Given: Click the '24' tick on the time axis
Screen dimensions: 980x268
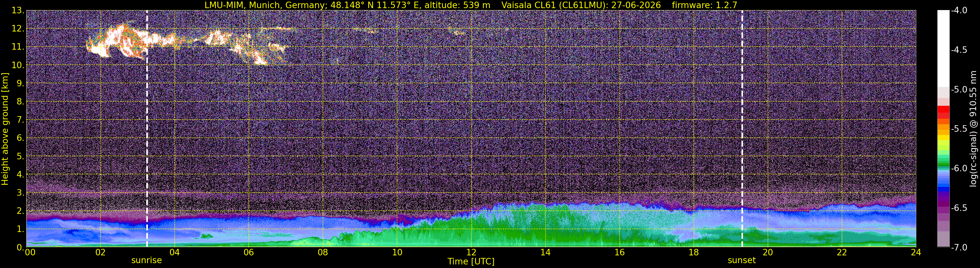Looking at the screenshot, I should point(916,252).
